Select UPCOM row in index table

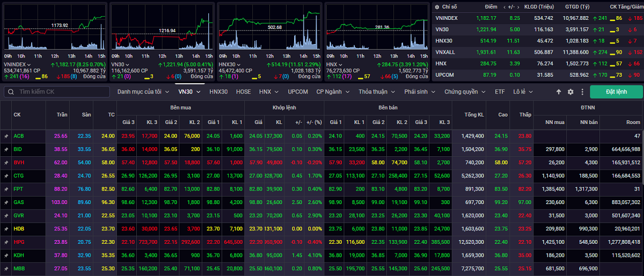coord(538,75)
